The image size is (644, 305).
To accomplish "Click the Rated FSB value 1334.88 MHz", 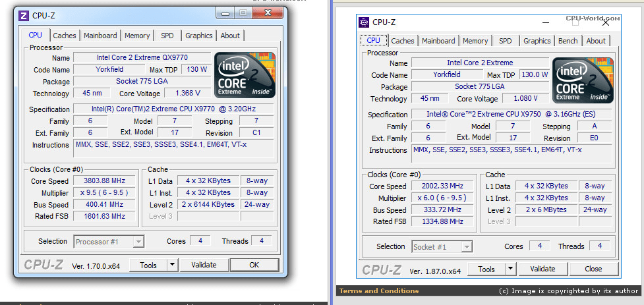I will tap(442, 221).
